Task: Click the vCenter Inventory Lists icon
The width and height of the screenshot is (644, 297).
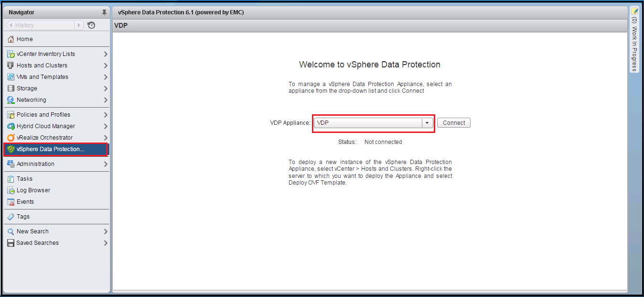Action: pos(11,54)
